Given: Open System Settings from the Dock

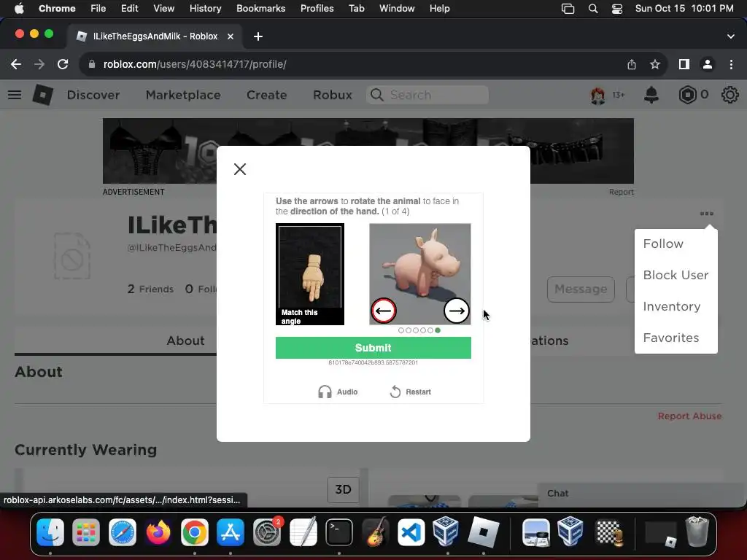Looking at the screenshot, I should pos(267,532).
